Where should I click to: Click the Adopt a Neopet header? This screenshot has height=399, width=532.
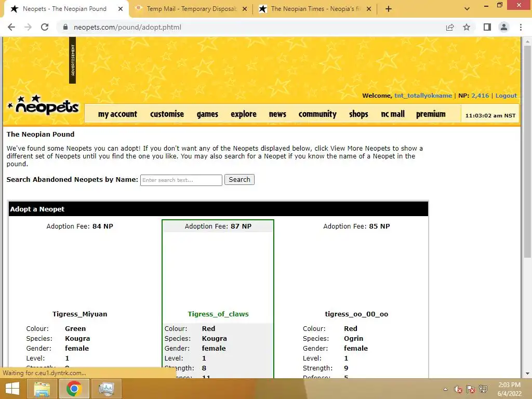pyautogui.click(x=219, y=209)
